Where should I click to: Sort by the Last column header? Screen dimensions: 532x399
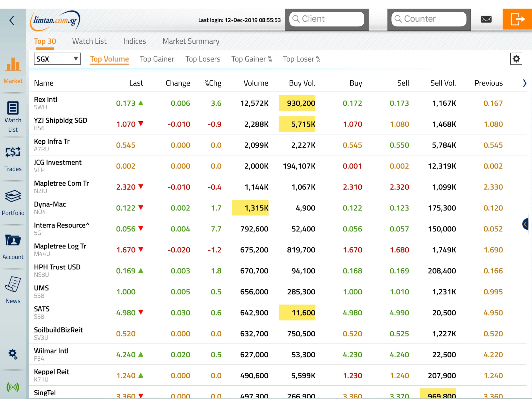point(136,83)
